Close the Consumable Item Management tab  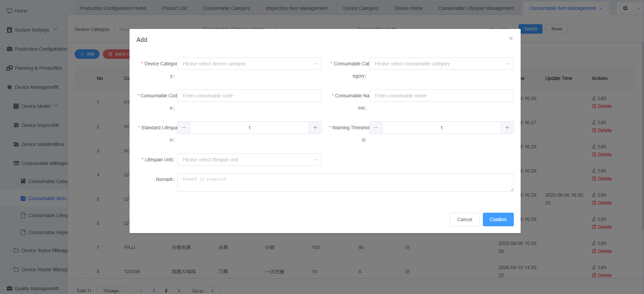[601, 9]
